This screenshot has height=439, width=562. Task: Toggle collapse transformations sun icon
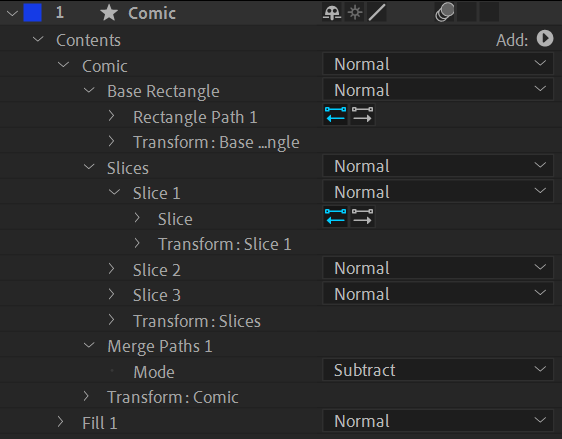click(x=355, y=13)
